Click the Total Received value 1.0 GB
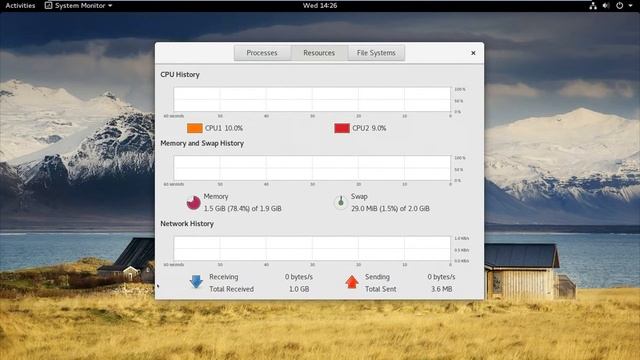The width and height of the screenshot is (640, 360). pos(299,289)
